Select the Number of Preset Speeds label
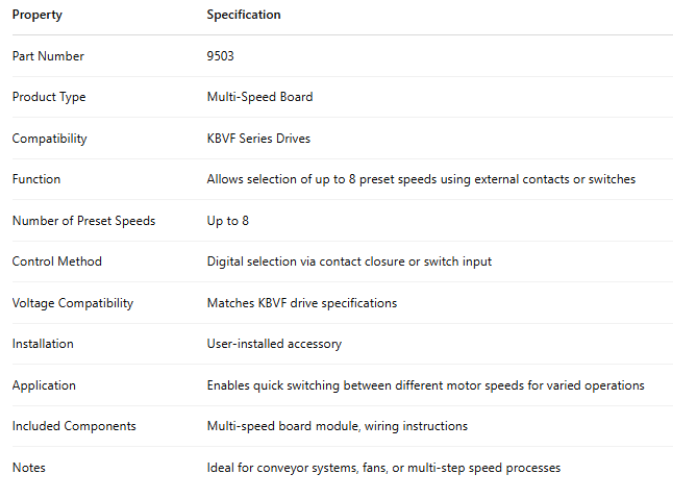 (x=83, y=220)
